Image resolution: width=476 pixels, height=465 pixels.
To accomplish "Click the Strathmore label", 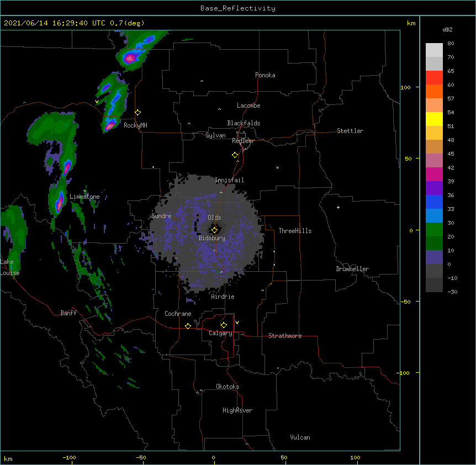I will click(x=285, y=336).
